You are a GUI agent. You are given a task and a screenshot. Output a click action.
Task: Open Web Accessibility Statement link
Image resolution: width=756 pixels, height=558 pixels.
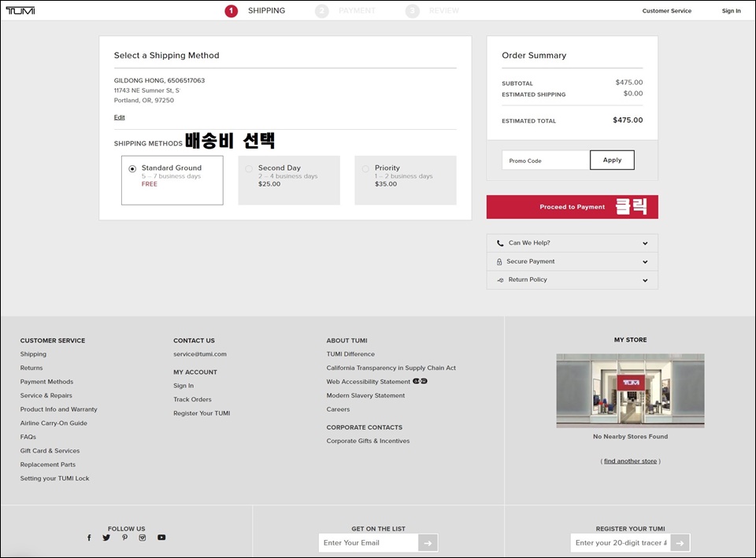pos(369,382)
